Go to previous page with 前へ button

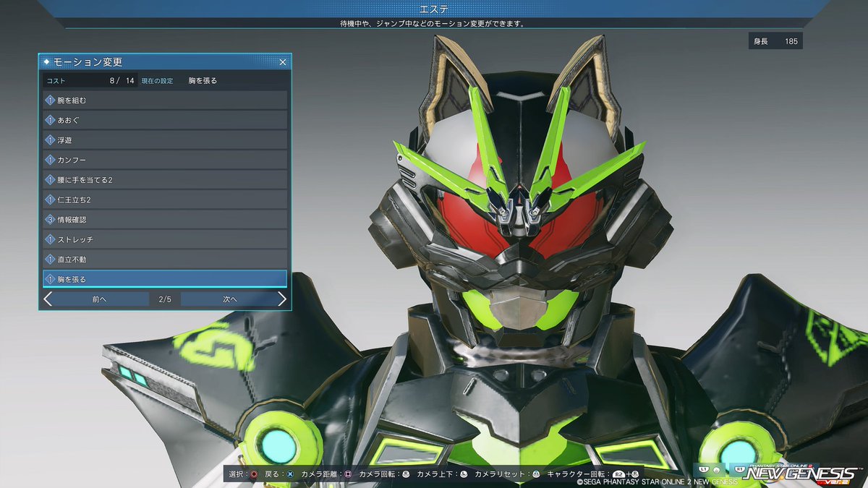(x=99, y=299)
